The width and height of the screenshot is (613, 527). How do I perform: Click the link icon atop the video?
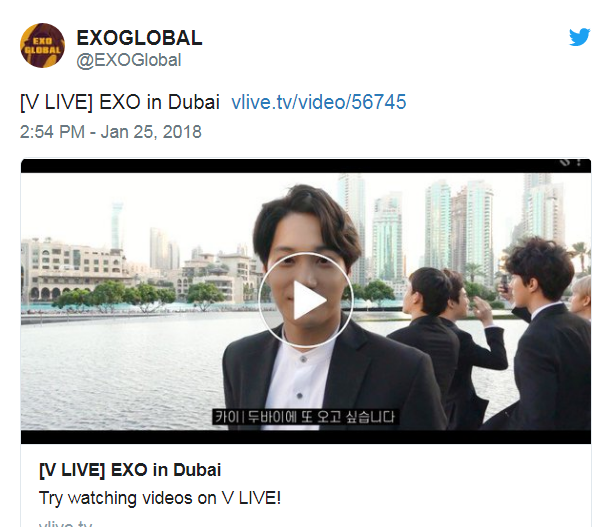pos(565,162)
